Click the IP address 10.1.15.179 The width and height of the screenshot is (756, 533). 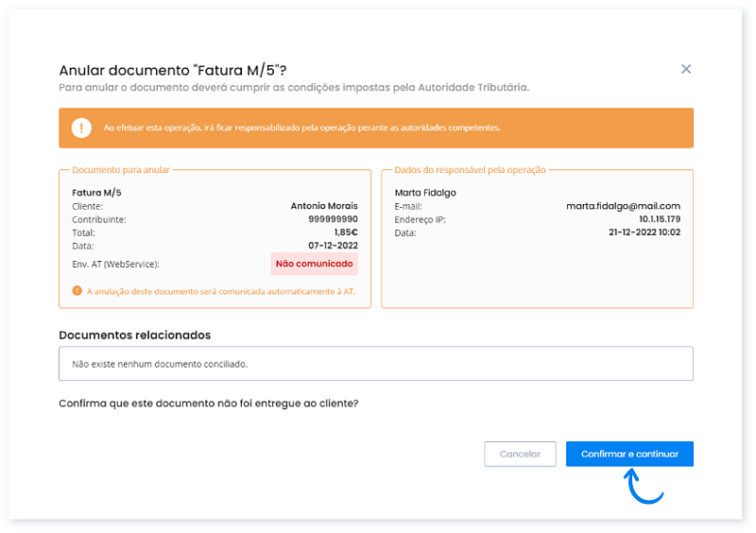coord(660,219)
